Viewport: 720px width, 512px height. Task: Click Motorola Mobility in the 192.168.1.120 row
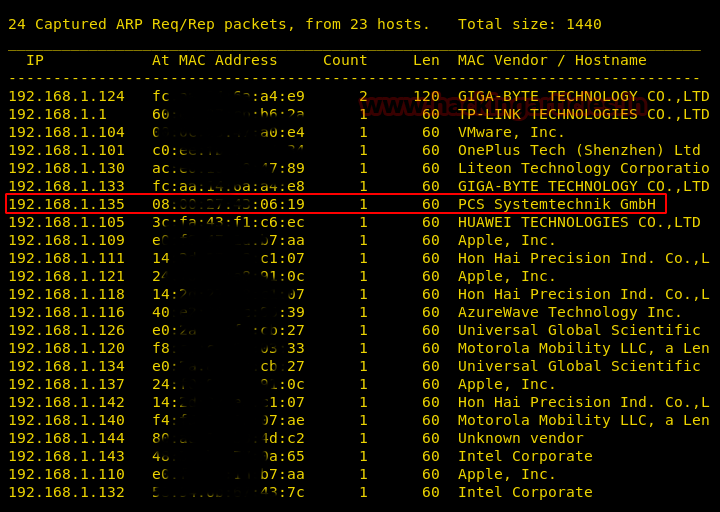[x=584, y=348]
